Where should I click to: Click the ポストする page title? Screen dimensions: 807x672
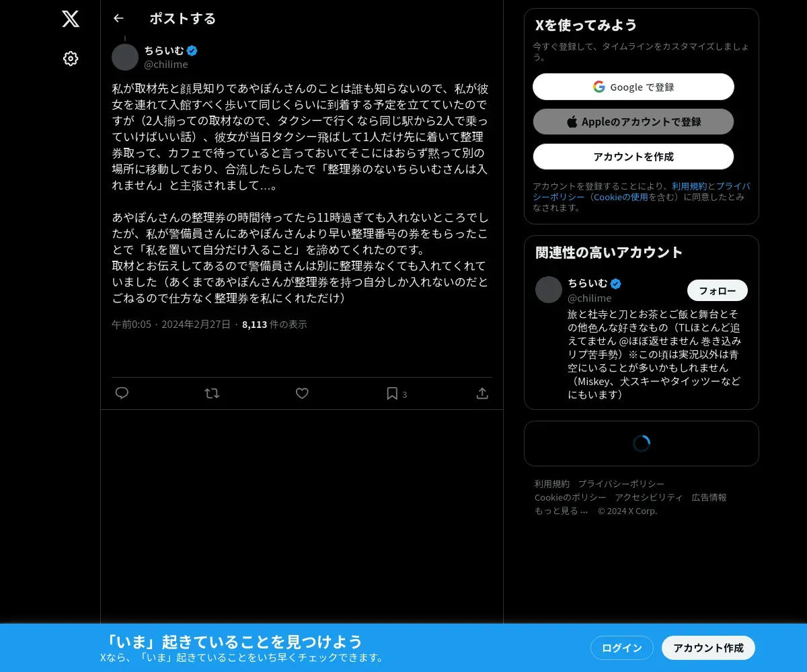(x=183, y=18)
